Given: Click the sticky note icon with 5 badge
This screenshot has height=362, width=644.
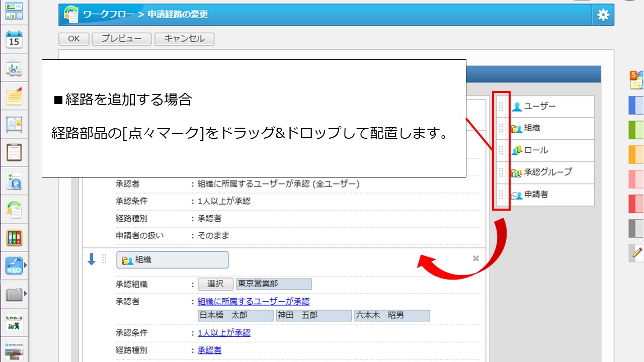Looking at the screenshot, I should tap(636, 79).
